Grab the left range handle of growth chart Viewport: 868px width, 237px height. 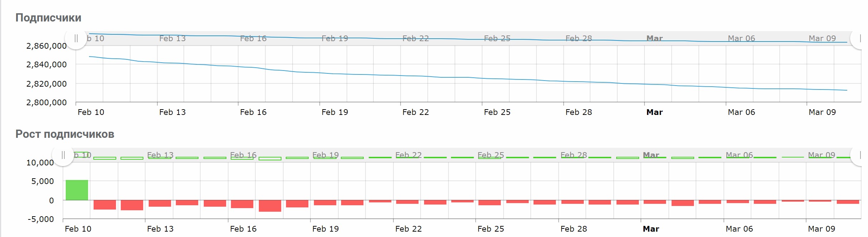(63, 155)
